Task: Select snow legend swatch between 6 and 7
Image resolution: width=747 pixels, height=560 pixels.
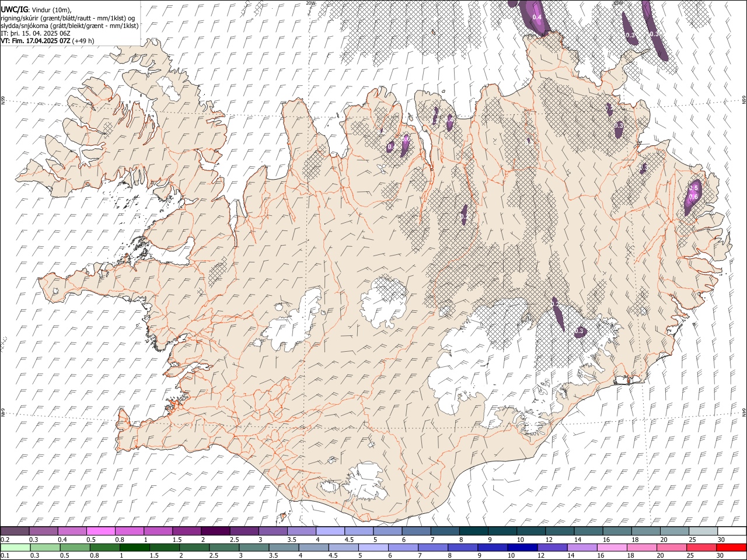Action: [416, 531]
